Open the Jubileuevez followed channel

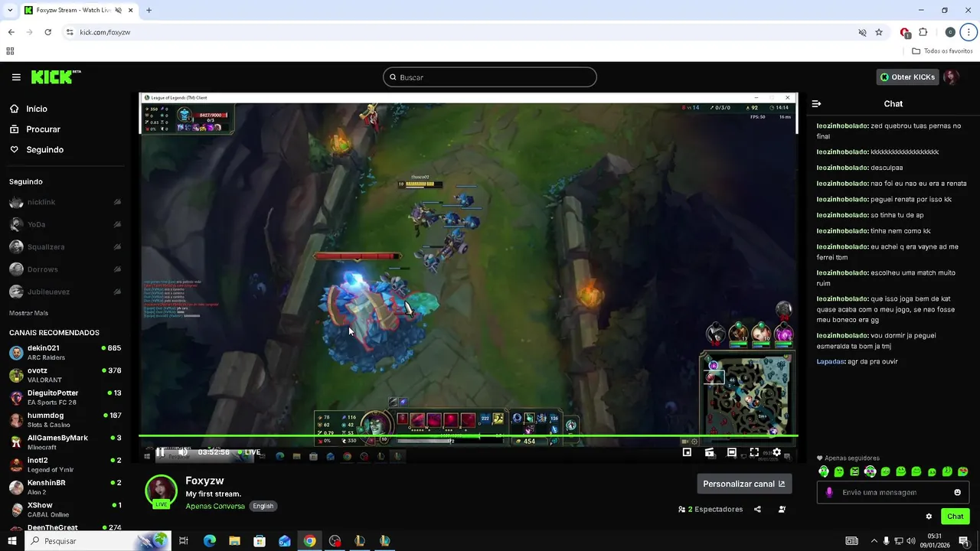click(65, 292)
